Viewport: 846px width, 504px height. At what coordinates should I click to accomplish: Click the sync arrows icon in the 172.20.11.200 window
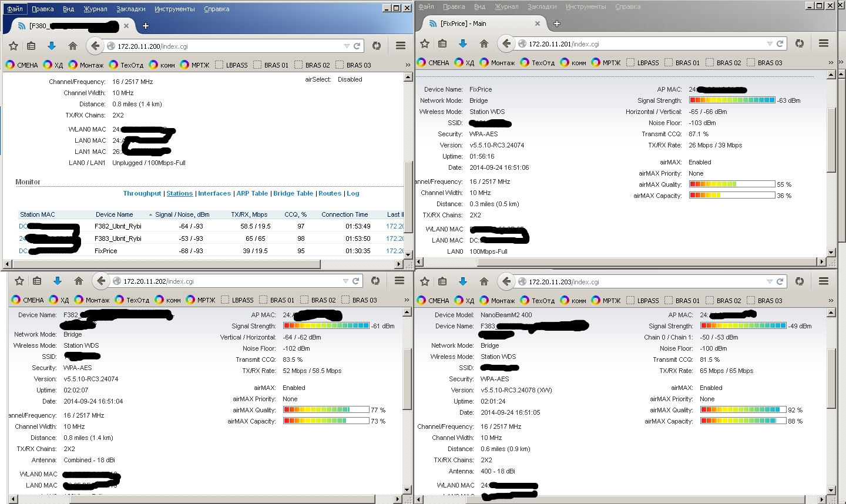377,46
